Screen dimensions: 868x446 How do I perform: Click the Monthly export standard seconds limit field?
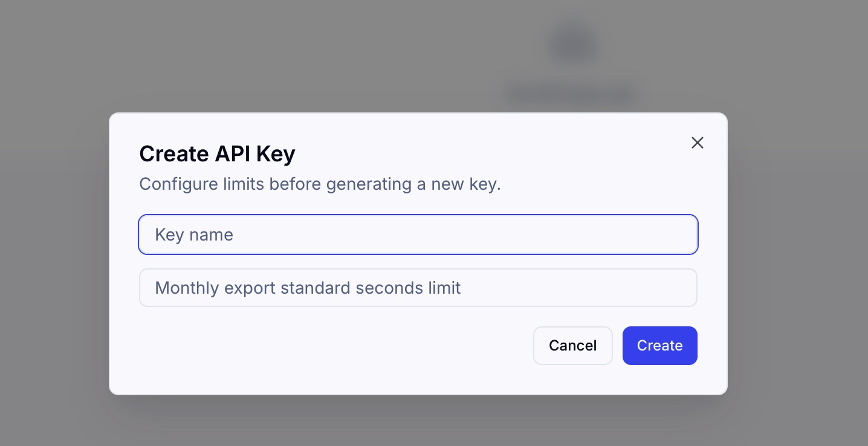pyautogui.click(x=418, y=288)
